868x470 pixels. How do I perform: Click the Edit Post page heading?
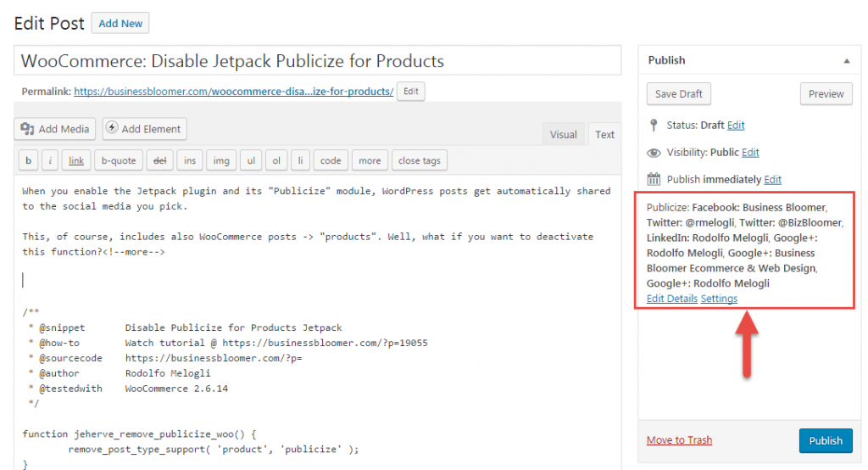coord(49,23)
